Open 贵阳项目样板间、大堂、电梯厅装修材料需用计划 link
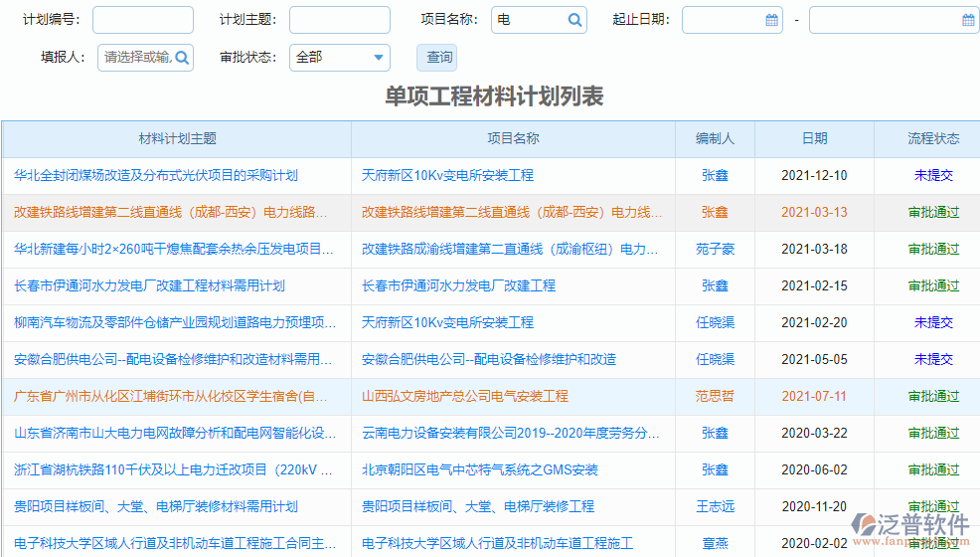980x557 pixels. [x=156, y=507]
